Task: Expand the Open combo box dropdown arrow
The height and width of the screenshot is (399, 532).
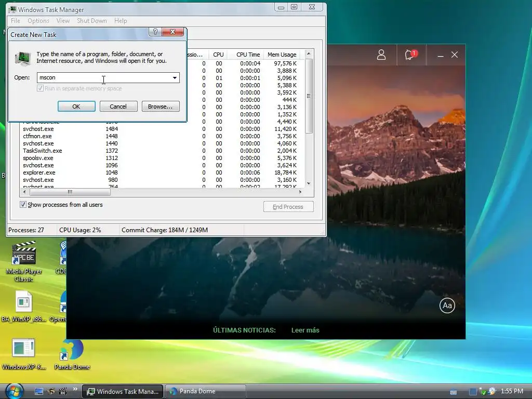Action: tap(175, 78)
